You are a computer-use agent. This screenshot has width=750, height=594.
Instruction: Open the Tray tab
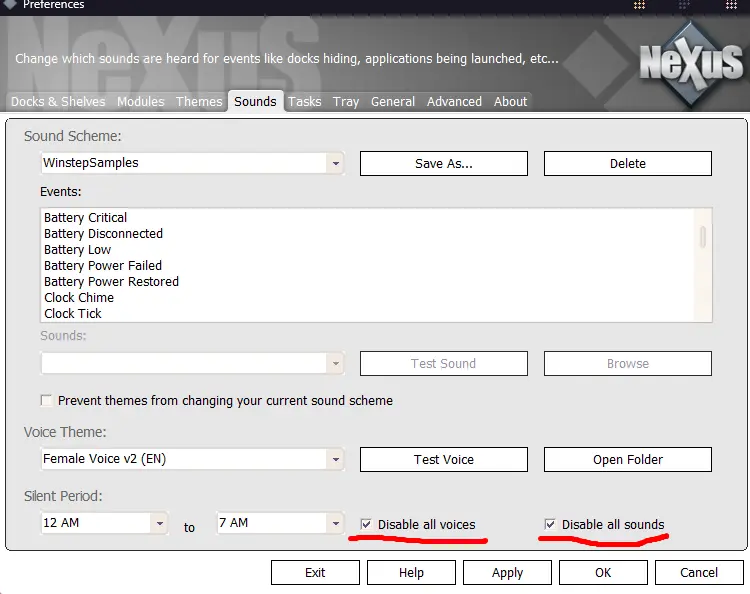pyautogui.click(x=346, y=101)
